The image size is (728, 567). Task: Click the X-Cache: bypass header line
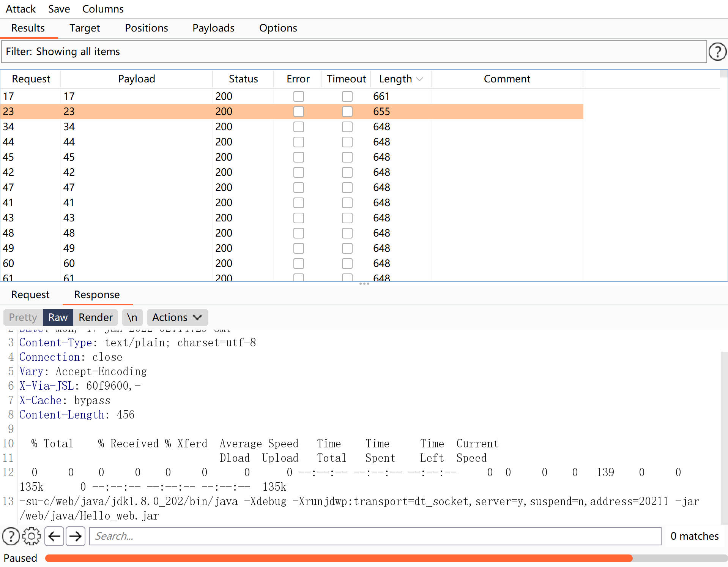65,400
